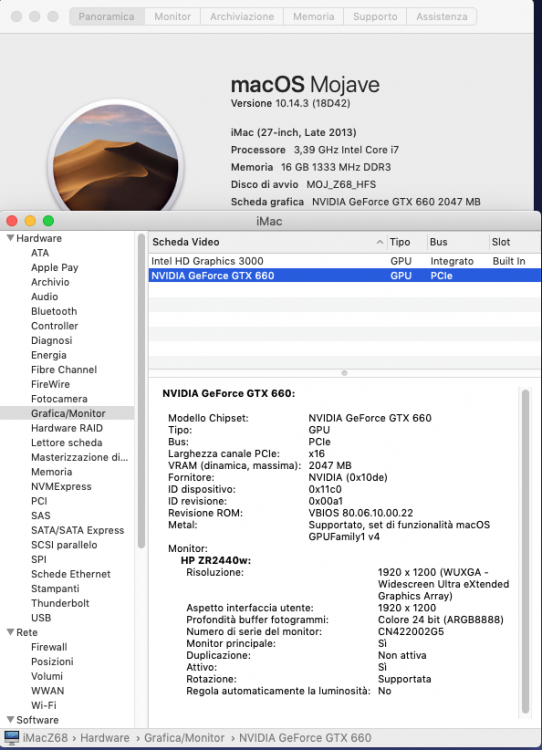Click the green zoom button of iMac window
The width and height of the screenshot is (542, 750).
click(x=48, y=221)
